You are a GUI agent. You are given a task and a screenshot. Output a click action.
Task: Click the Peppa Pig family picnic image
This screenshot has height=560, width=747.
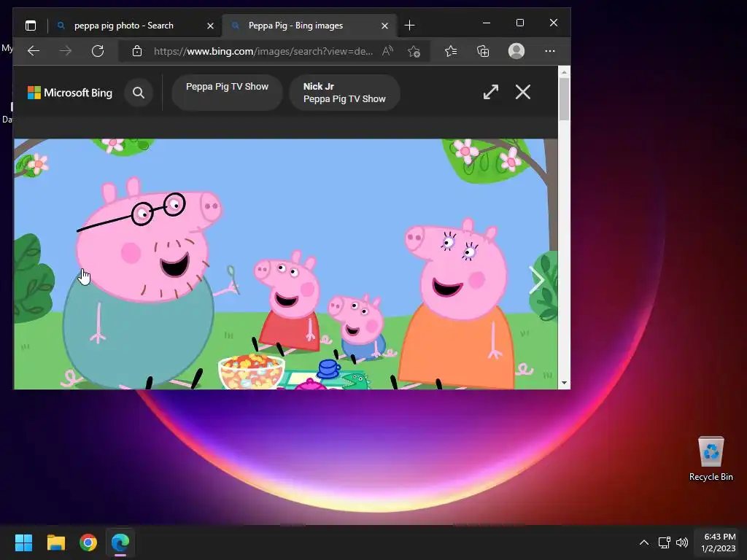pos(285,264)
